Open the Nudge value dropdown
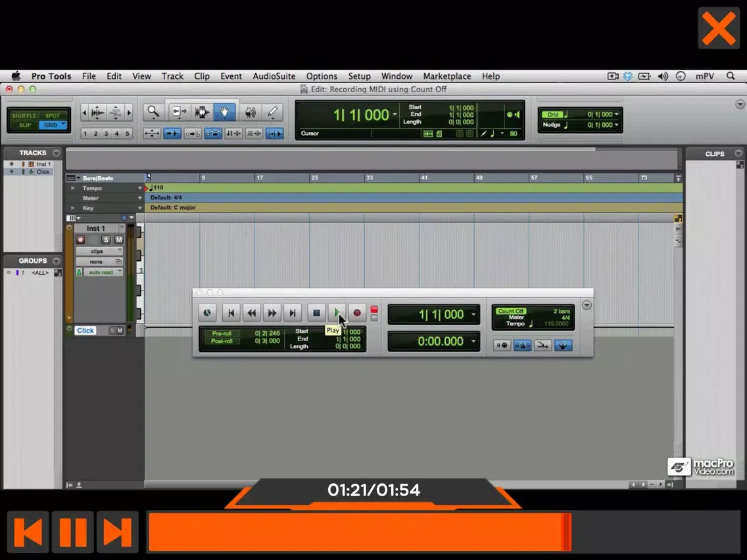The height and width of the screenshot is (560, 747). (616, 125)
